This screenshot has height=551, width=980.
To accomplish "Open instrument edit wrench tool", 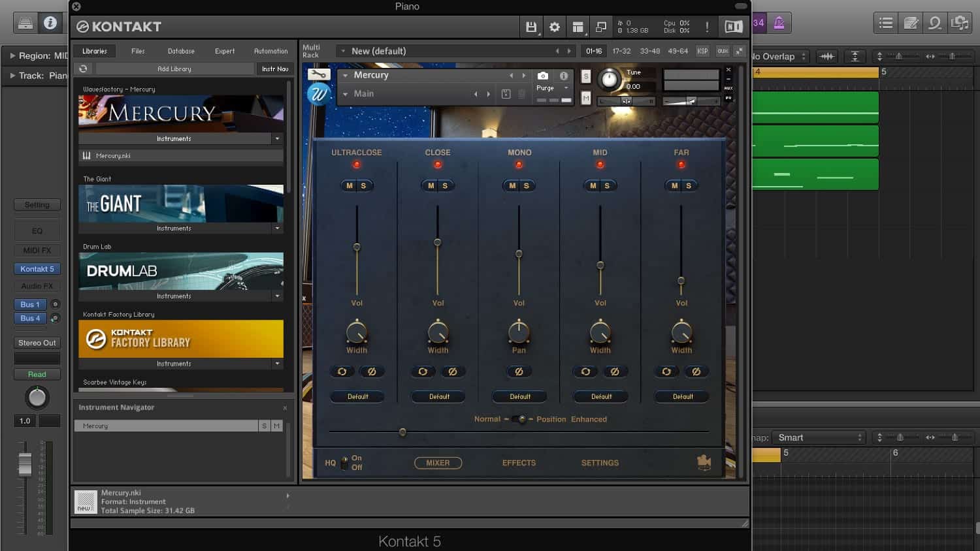I will tap(318, 74).
